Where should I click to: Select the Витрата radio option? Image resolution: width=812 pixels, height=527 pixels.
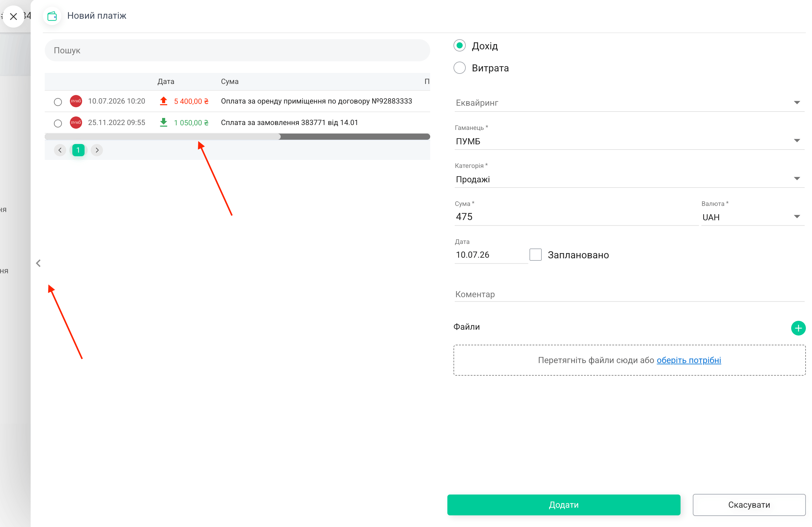coord(460,68)
